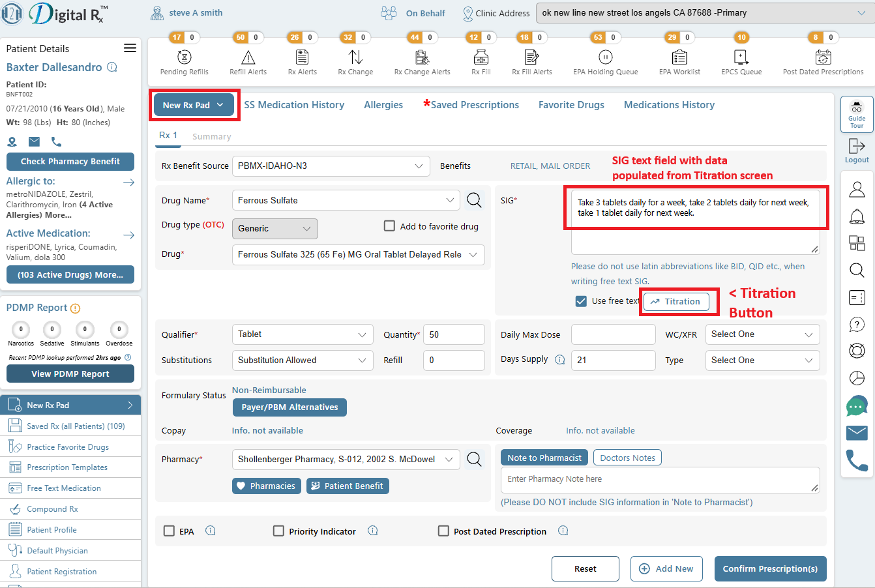
Task: Open the Summary tab
Action: tap(211, 137)
